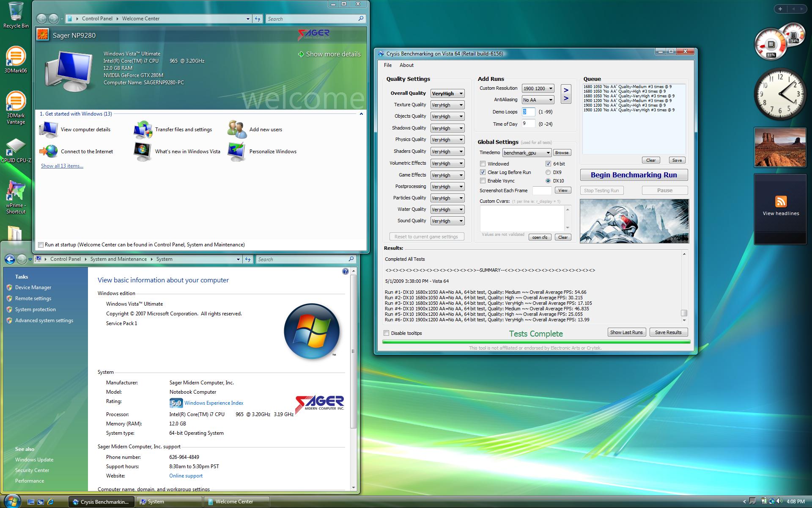The height and width of the screenshot is (508, 812).
Task: Click volume icon in system tray
Action: tap(779, 501)
